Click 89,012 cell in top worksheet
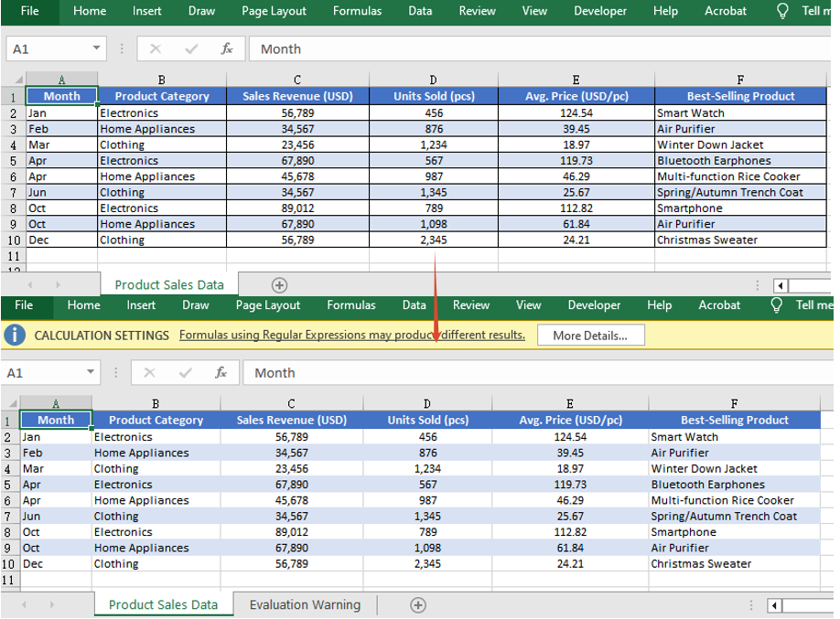Image resolution: width=840 pixels, height=619 pixels. (298, 208)
